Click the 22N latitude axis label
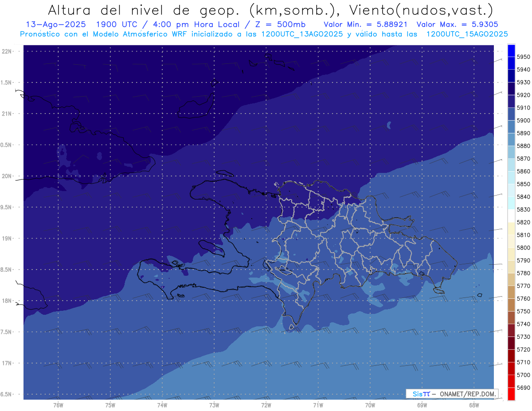The image size is (532, 411). click(x=7, y=51)
